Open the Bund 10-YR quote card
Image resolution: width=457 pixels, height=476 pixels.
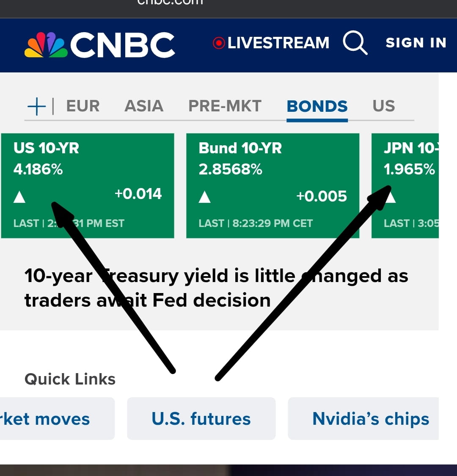273,169
